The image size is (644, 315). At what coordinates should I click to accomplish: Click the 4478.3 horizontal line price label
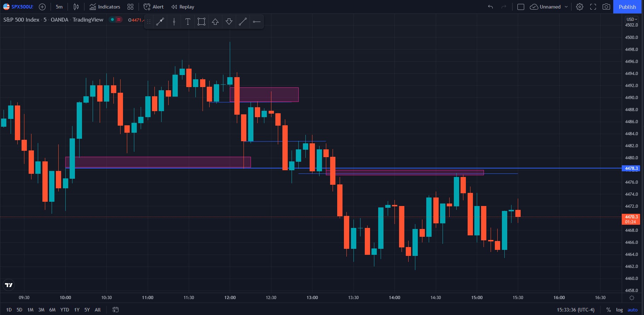pyautogui.click(x=631, y=168)
